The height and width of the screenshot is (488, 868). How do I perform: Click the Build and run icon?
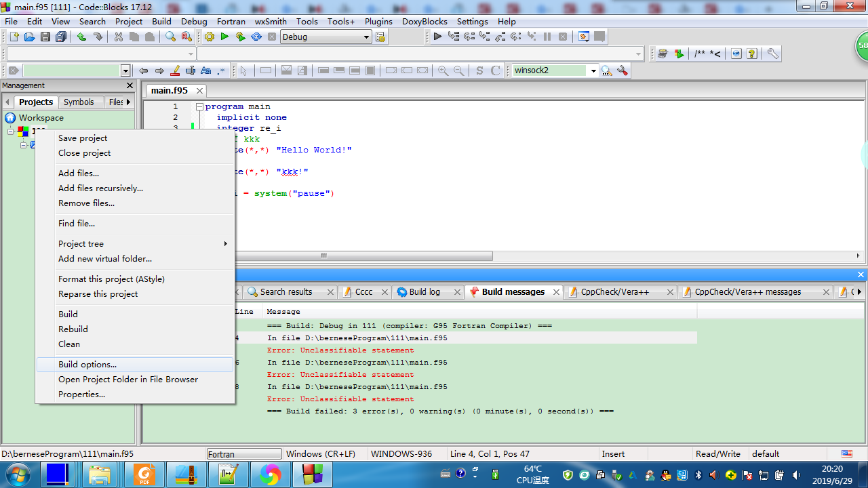[240, 37]
